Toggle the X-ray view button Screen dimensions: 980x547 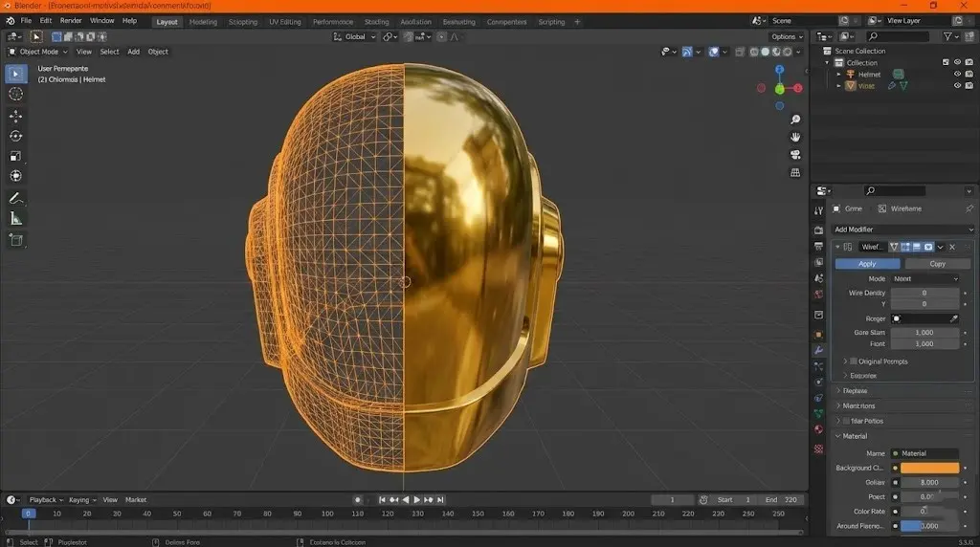pos(740,52)
